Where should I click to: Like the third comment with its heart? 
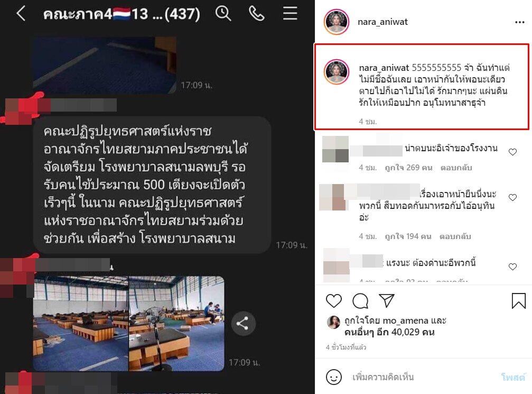(512, 267)
